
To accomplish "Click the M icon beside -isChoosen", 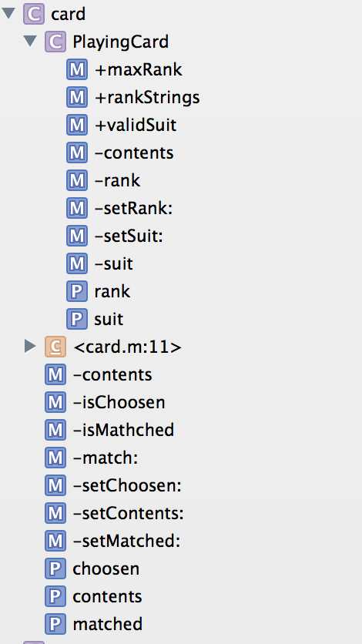I will tap(55, 402).
